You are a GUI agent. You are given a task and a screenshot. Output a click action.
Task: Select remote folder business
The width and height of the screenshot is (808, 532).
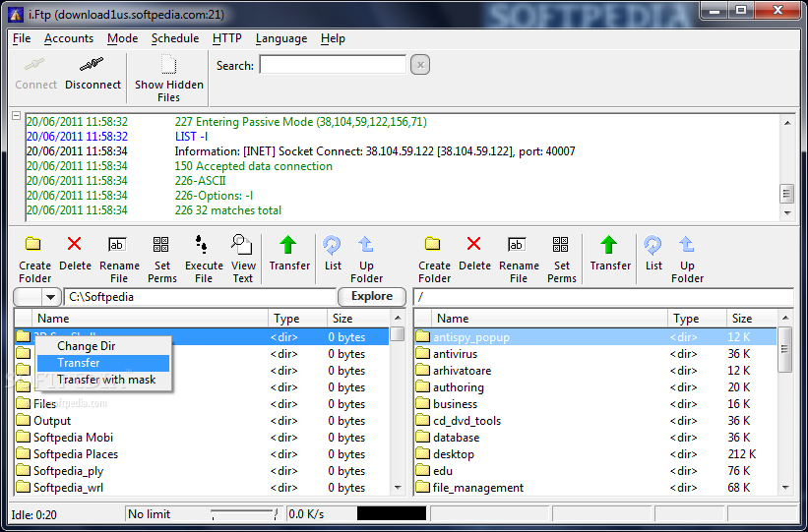click(x=595, y=404)
